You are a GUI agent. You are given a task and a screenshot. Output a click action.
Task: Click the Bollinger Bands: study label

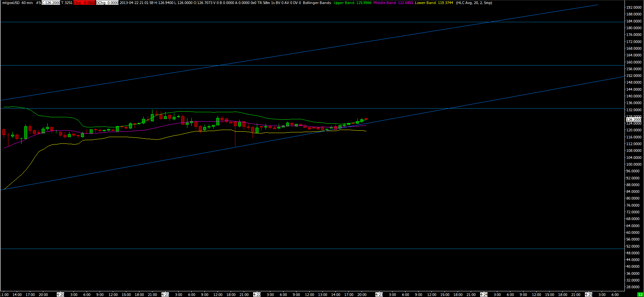pos(317,3)
